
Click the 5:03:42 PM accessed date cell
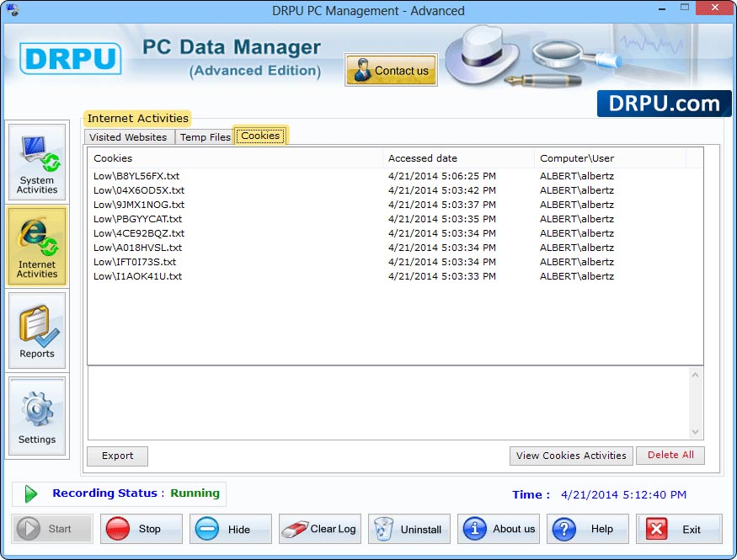click(x=442, y=190)
